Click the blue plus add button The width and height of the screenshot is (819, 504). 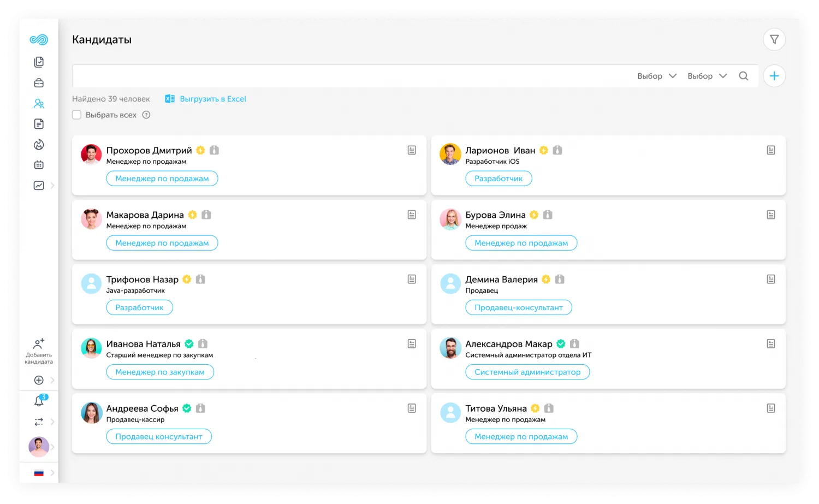774,76
